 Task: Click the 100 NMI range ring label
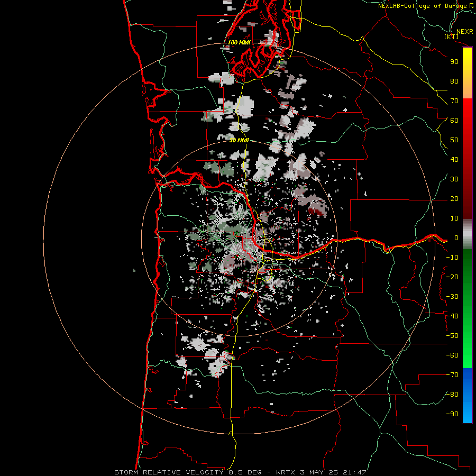point(239,42)
